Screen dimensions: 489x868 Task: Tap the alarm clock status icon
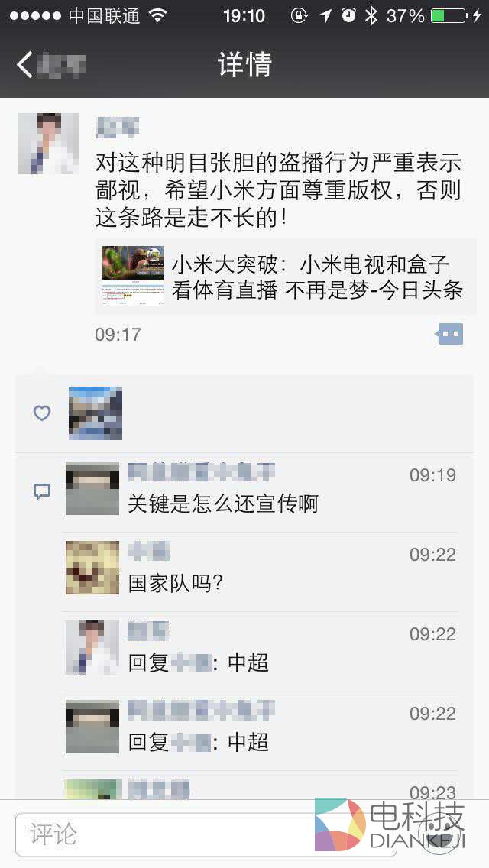348,15
